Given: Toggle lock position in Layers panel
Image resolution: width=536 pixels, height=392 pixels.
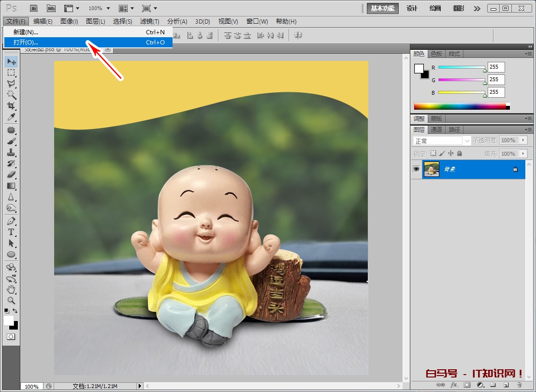Looking at the screenshot, I should pos(450,153).
